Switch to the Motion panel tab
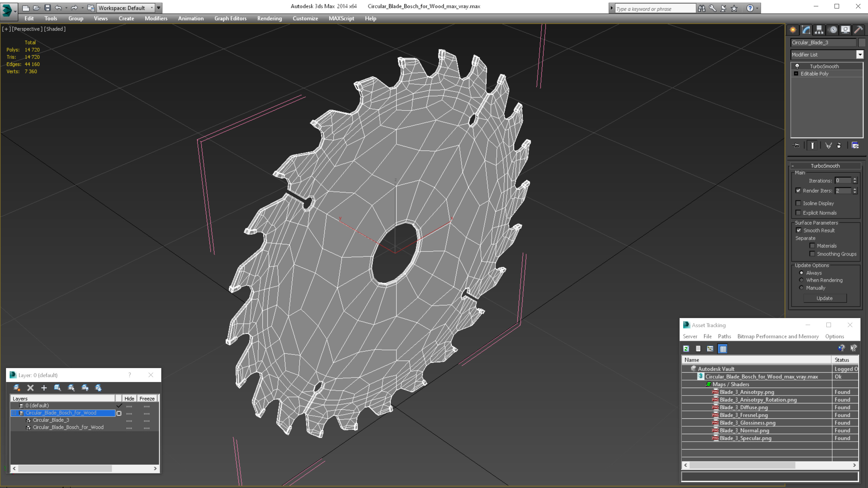Viewport: 868px width, 488px height. (833, 30)
